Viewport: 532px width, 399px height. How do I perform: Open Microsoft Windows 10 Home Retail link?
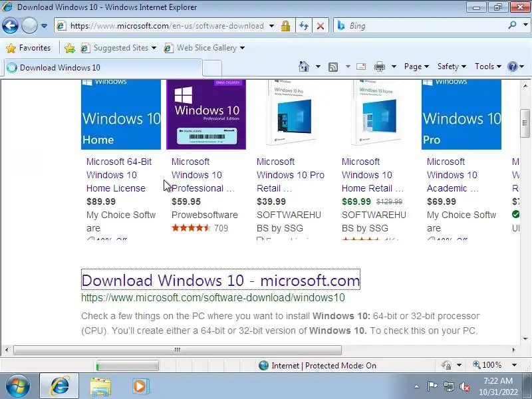pos(372,175)
